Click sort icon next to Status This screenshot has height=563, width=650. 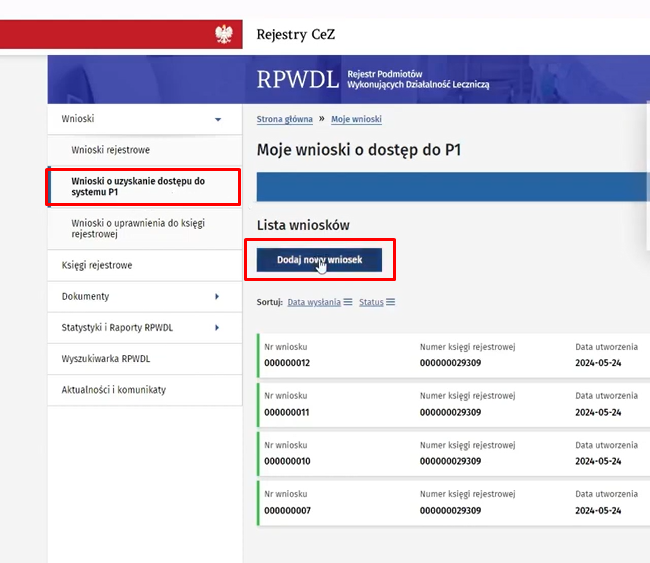(x=390, y=302)
